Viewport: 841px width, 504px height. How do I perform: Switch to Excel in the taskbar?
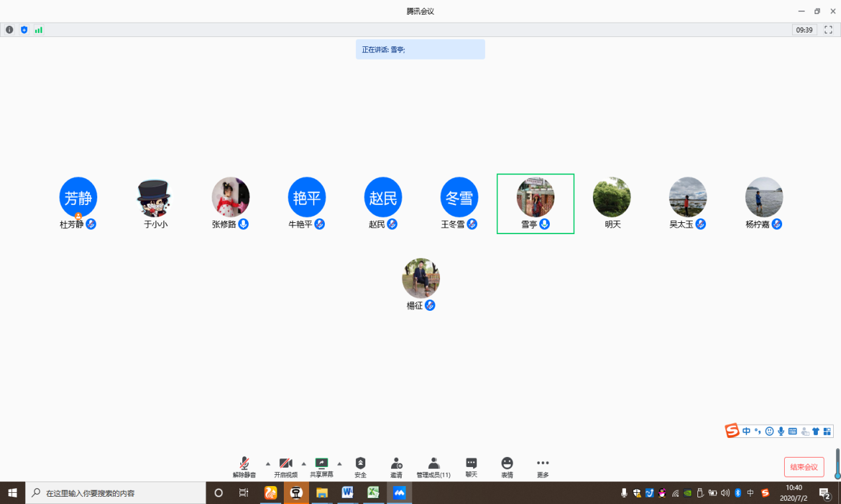tap(374, 493)
